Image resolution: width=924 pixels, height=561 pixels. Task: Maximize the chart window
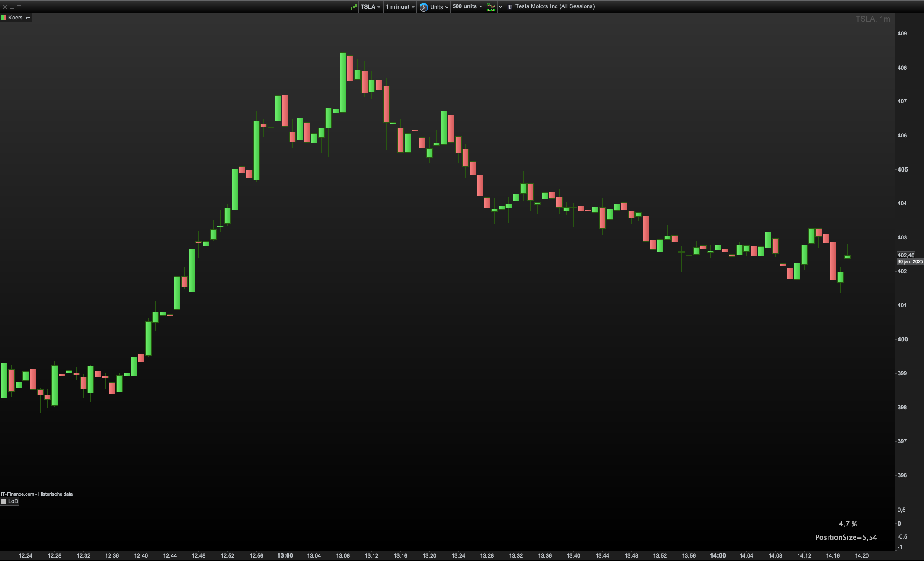click(19, 7)
